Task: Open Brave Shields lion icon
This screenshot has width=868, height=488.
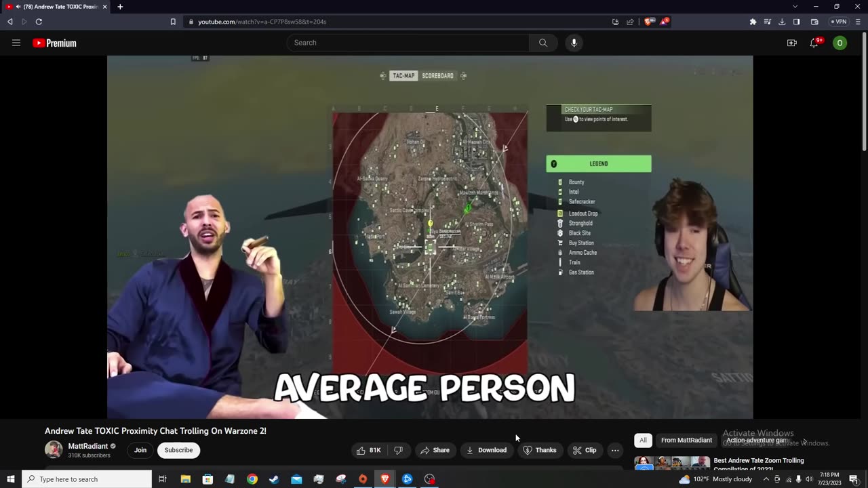Action: tap(649, 22)
